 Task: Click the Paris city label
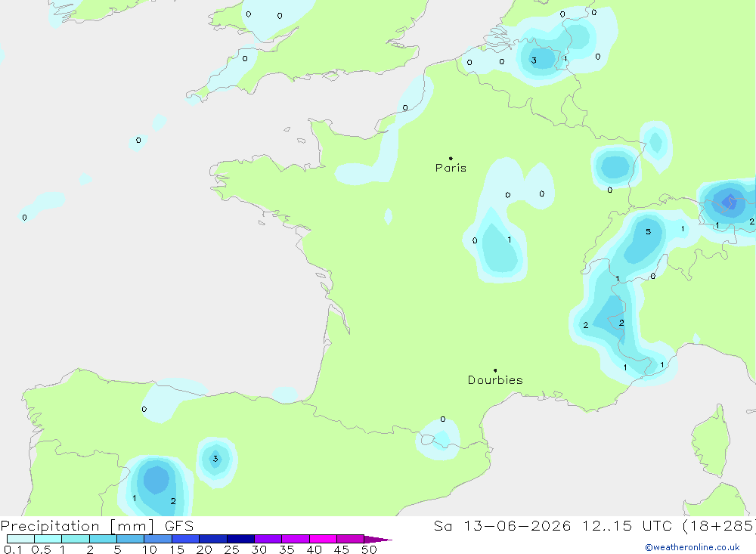coord(451,168)
